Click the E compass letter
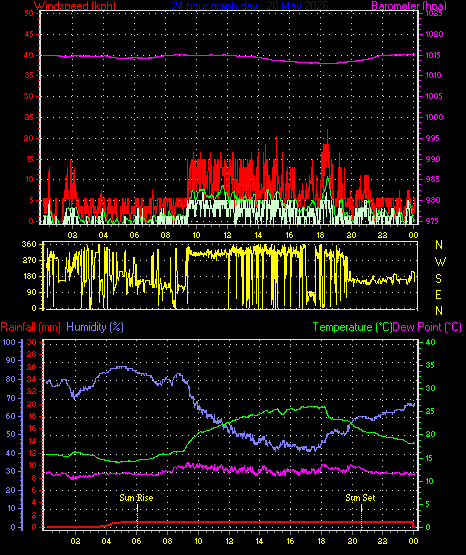466x555 pixels. (438, 294)
